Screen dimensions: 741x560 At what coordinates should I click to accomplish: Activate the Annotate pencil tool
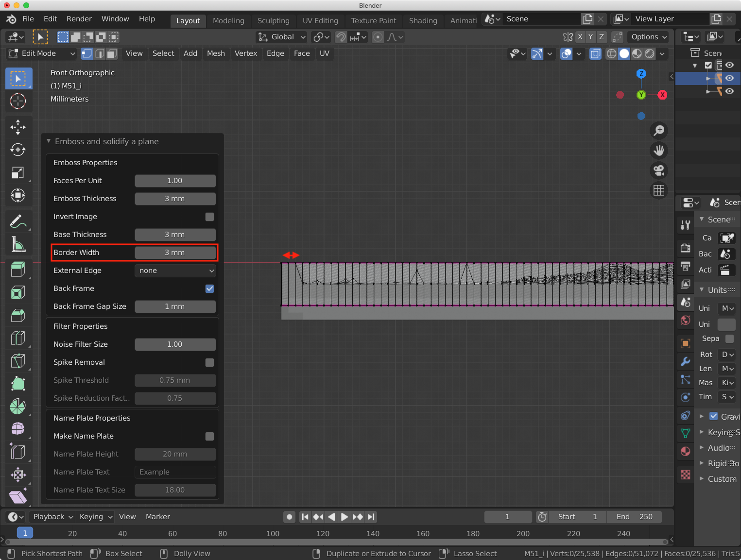[18, 221]
